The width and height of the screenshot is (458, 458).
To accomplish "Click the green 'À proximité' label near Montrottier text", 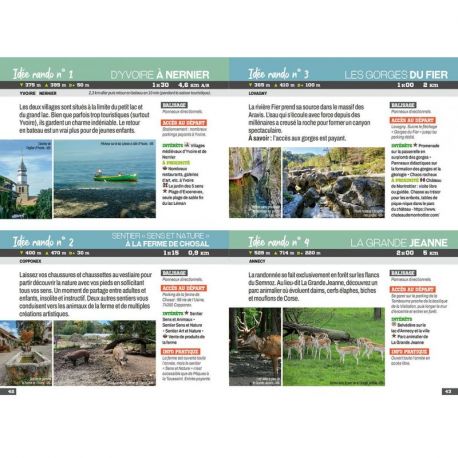I will [x=405, y=180].
